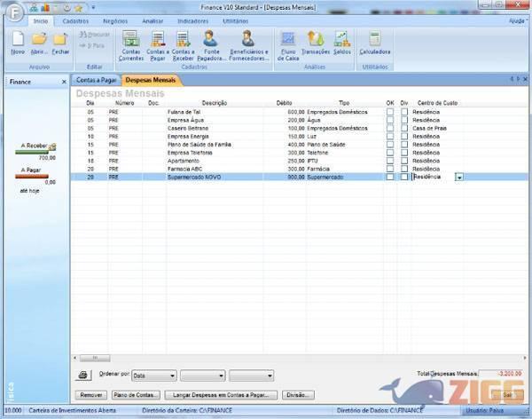The image size is (532, 419).
Task: Click the Descrição column header
Action: click(x=215, y=103)
